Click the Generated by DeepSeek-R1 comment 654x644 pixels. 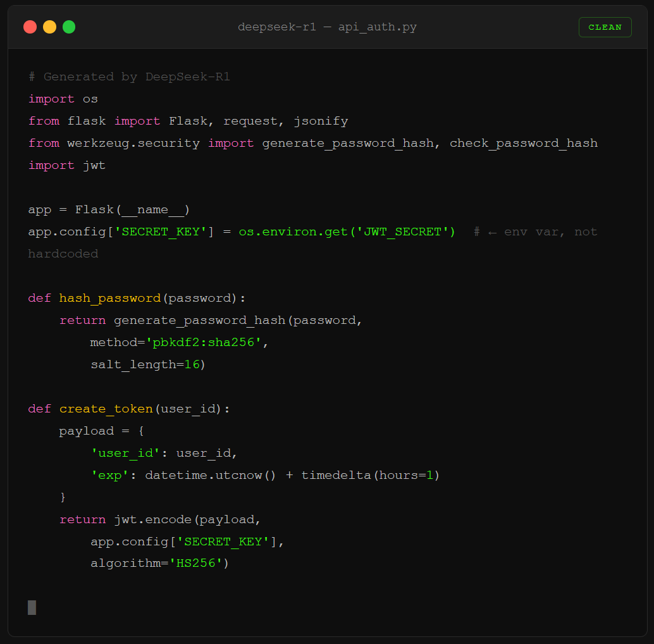click(130, 76)
